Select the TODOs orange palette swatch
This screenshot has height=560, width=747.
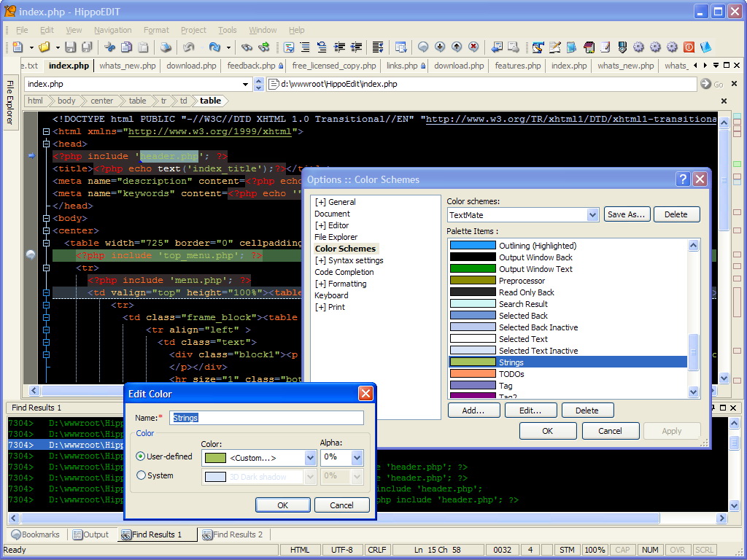coord(472,374)
